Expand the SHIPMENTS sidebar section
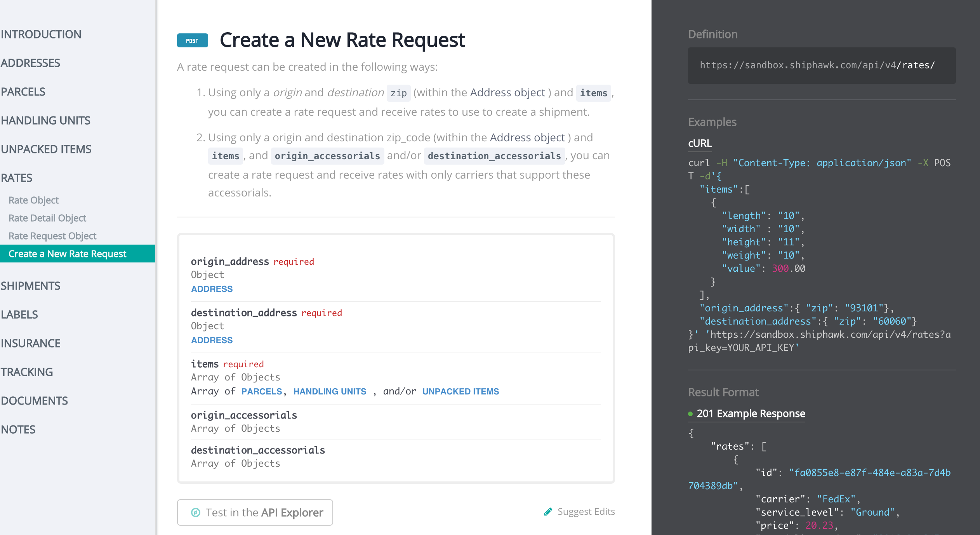This screenshot has width=980, height=535. click(31, 286)
